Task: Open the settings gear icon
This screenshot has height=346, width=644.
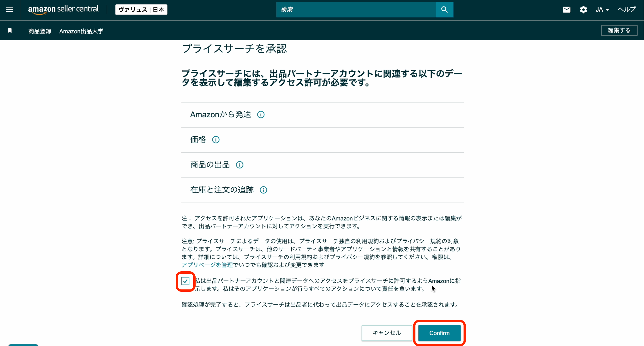Action: coord(583,10)
